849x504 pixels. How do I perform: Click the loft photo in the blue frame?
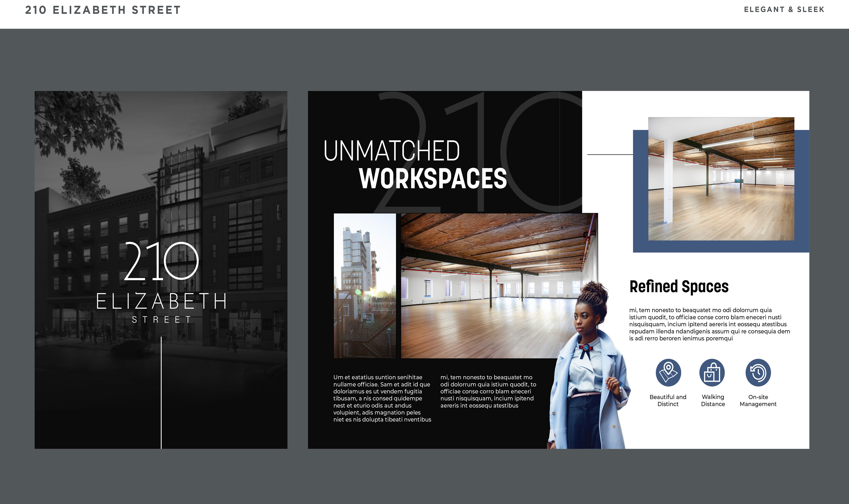[x=721, y=179]
